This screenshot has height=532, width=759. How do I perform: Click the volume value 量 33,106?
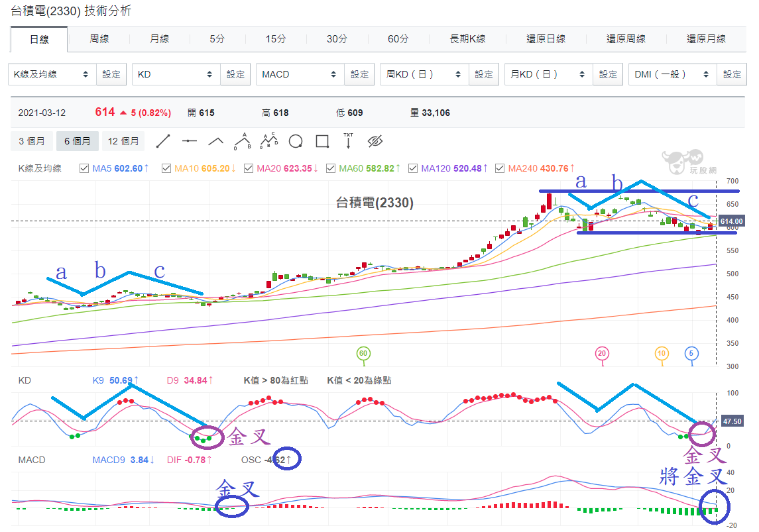[x=430, y=113]
